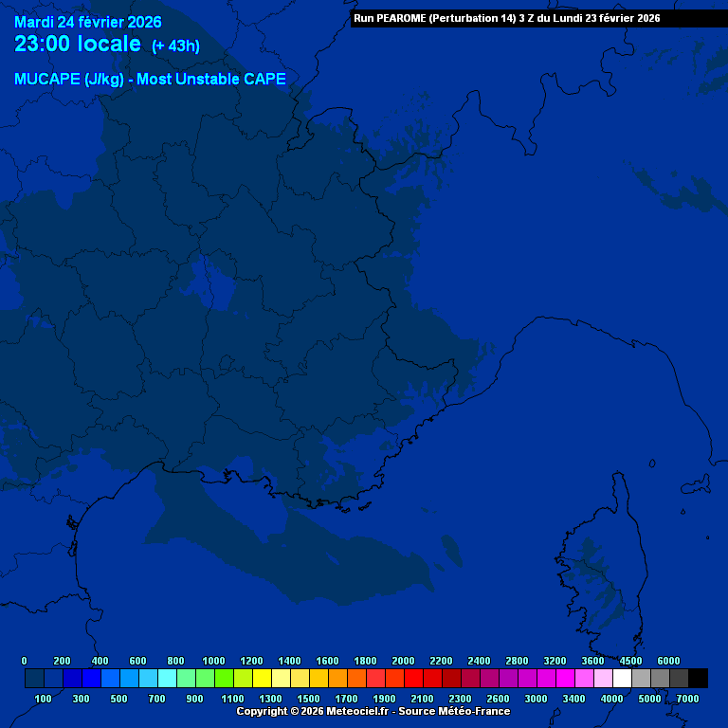Click the 100 value label below legend
The width and height of the screenshot is (728, 728).
click(43, 699)
